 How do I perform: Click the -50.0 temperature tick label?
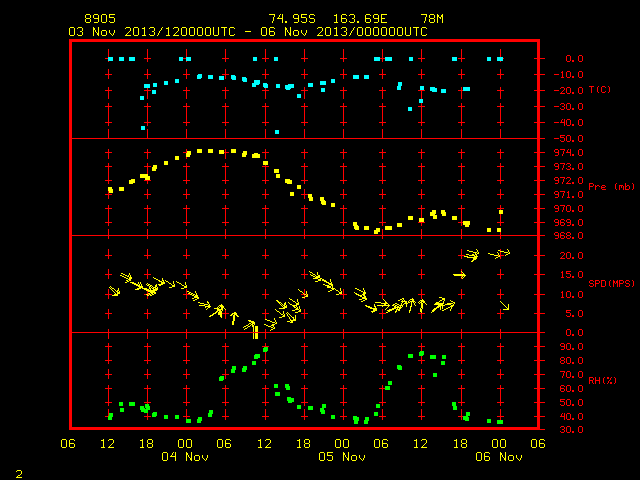pyautogui.click(x=568, y=139)
